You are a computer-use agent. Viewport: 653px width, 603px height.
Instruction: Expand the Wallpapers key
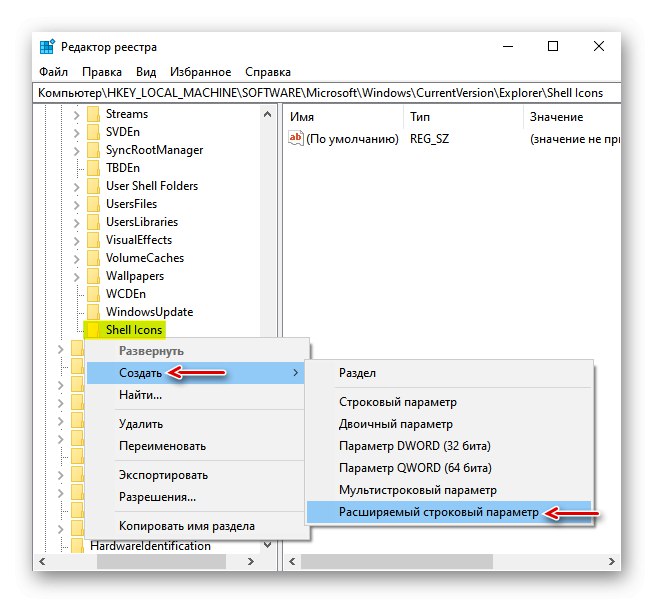click(76, 276)
